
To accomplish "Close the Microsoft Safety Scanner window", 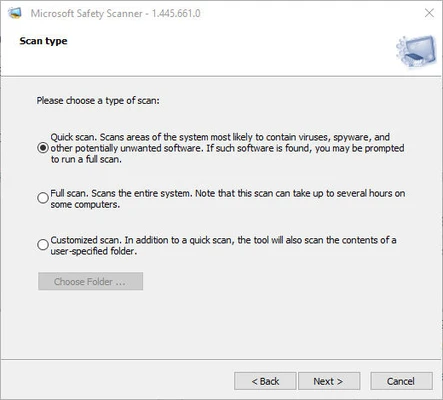I will coord(429,13).
